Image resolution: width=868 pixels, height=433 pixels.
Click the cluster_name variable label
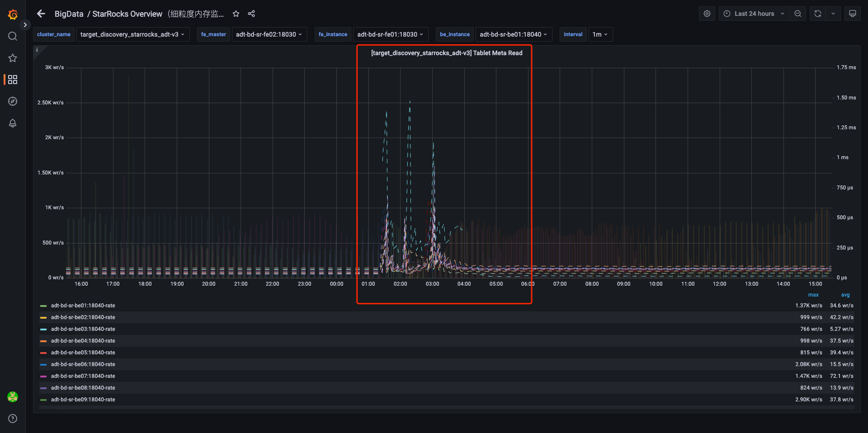[x=54, y=34]
